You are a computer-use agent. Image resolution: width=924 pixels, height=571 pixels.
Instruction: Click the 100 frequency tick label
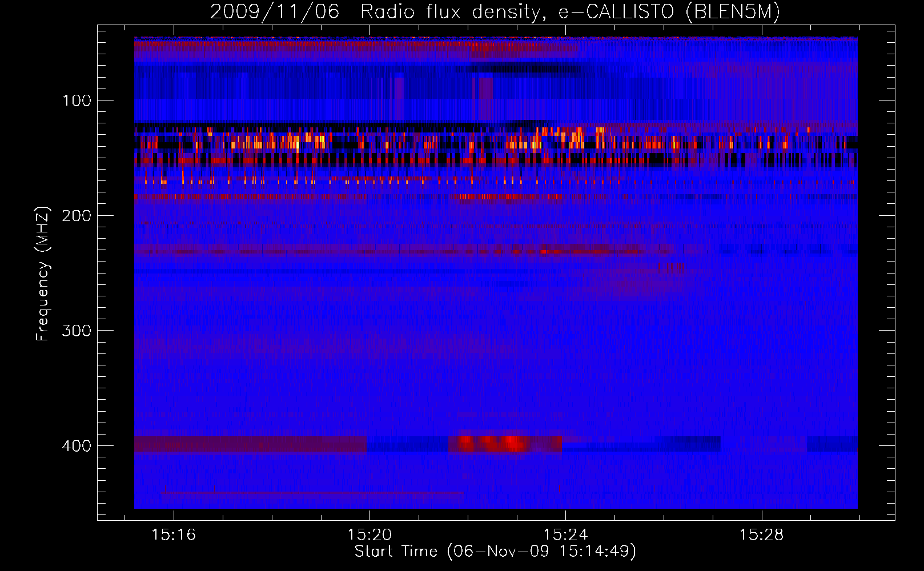click(x=77, y=101)
